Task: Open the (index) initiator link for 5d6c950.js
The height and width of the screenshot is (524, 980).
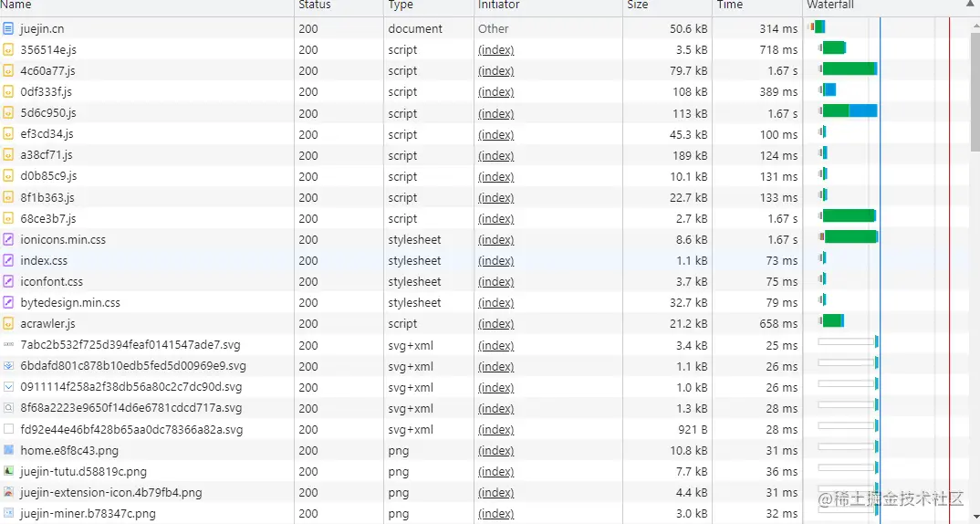Action: coord(495,113)
